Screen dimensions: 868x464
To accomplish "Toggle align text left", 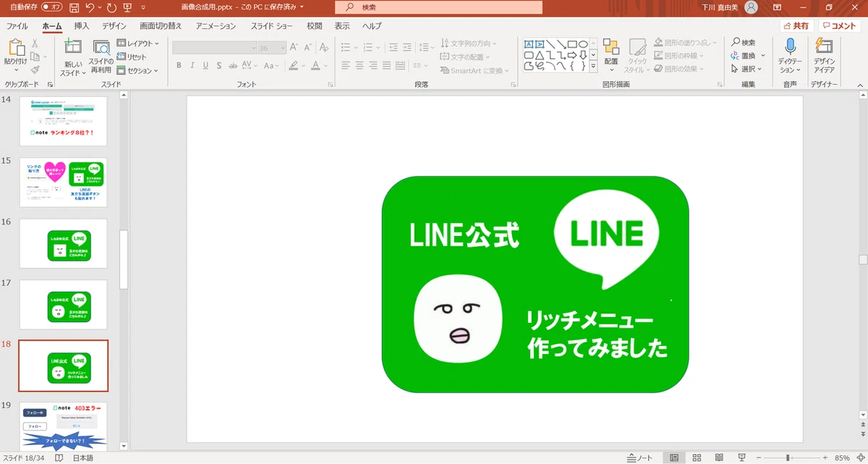I will coord(346,65).
